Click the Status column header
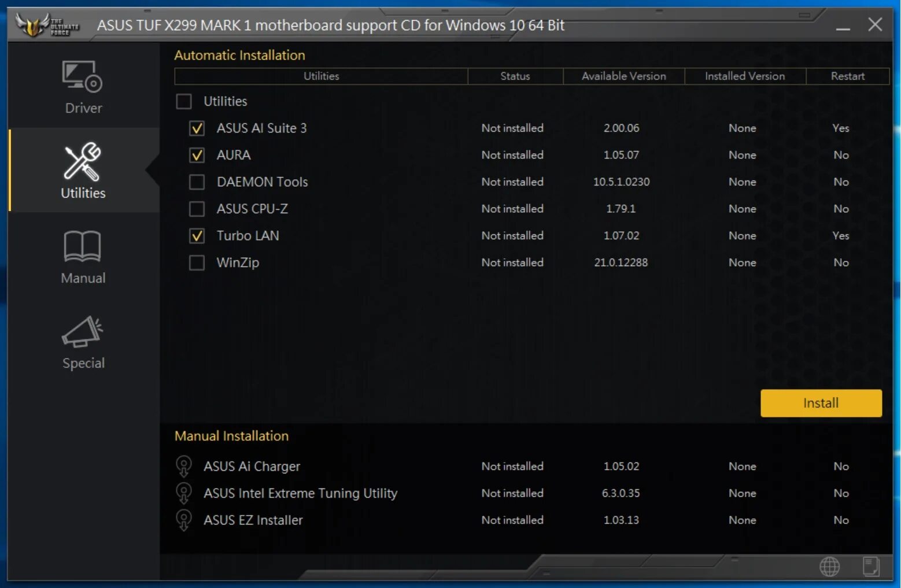Screen dimensions: 901x588 (515, 76)
